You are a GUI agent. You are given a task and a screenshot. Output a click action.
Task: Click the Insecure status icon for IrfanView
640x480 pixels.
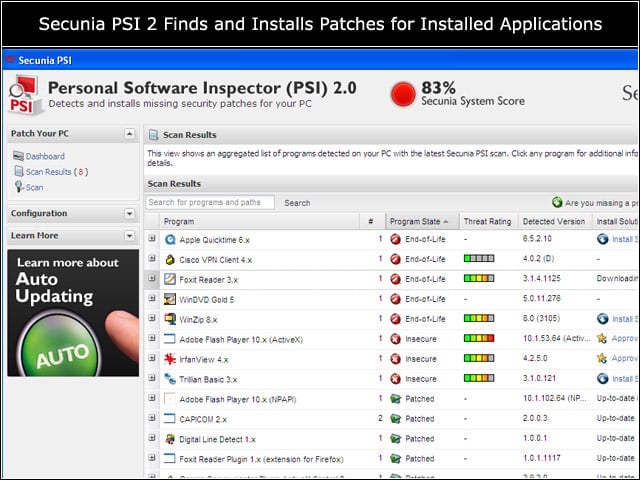click(395, 359)
